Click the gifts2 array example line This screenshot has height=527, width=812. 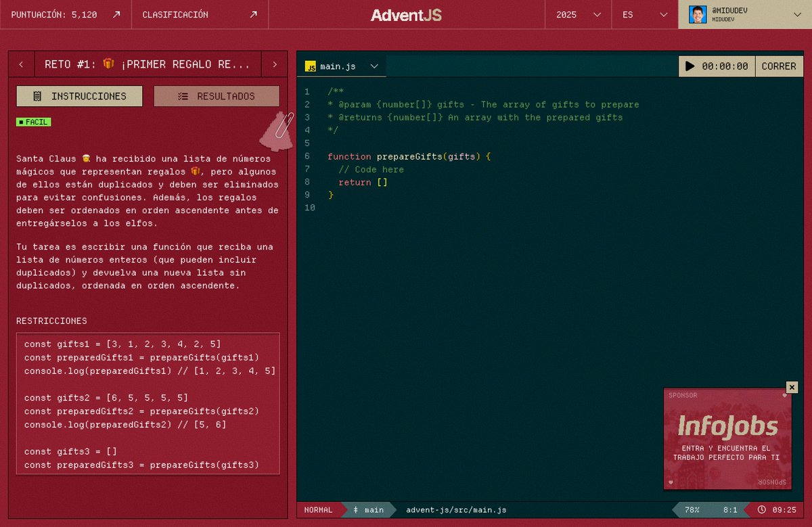click(106, 398)
